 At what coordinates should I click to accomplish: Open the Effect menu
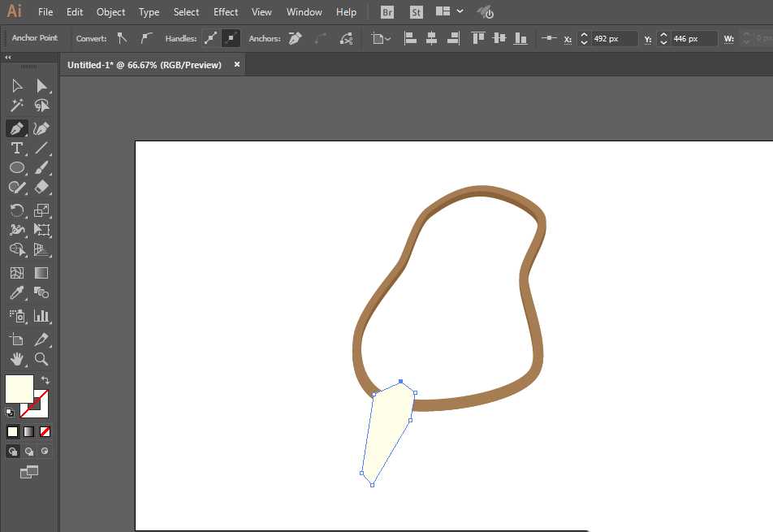[x=226, y=12]
